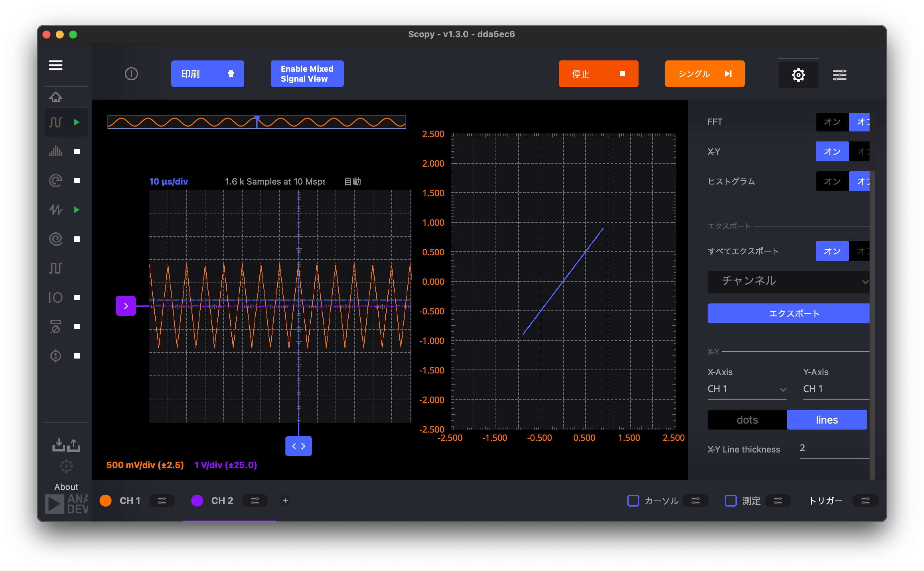Image resolution: width=924 pixels, height=571 pixels.
Task: Open the About page
Action: point(66,487)
